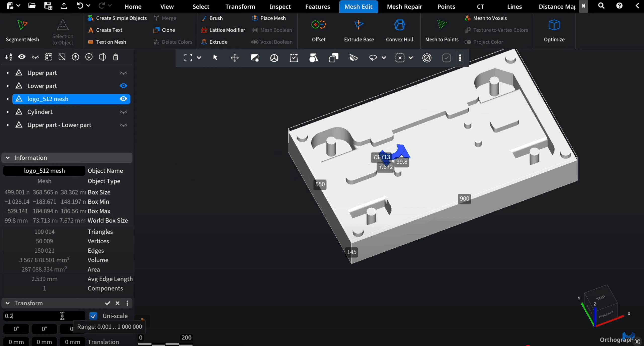
Task: Show the Cylinder1 object
Action: pyautogui.click(x=123, y=112)
